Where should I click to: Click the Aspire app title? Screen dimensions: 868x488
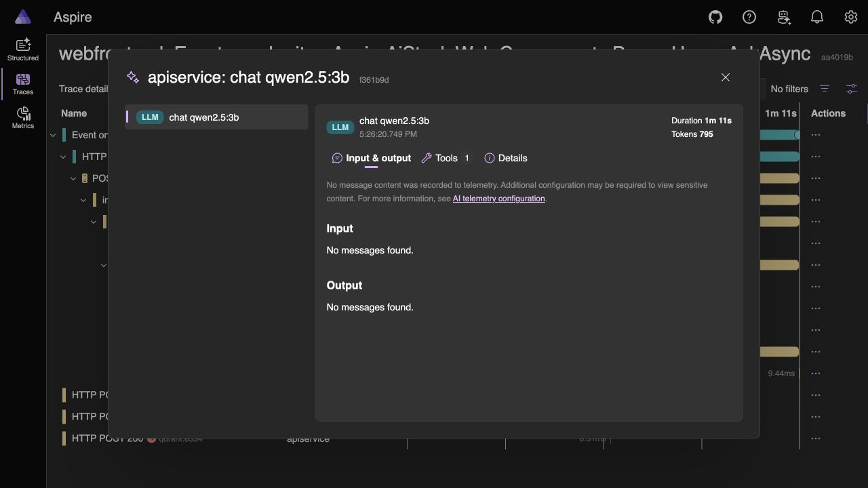[x=73, y=17]
